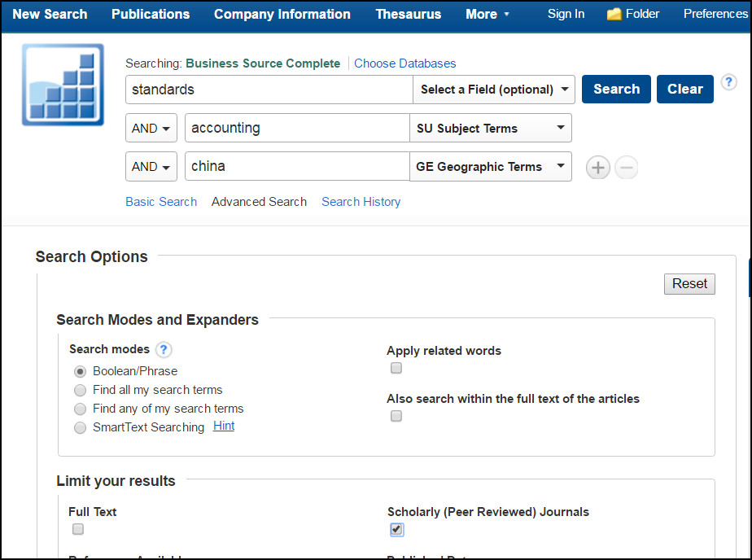
Task: Select Find all my search terms
Action: click(x=80, y=390)
